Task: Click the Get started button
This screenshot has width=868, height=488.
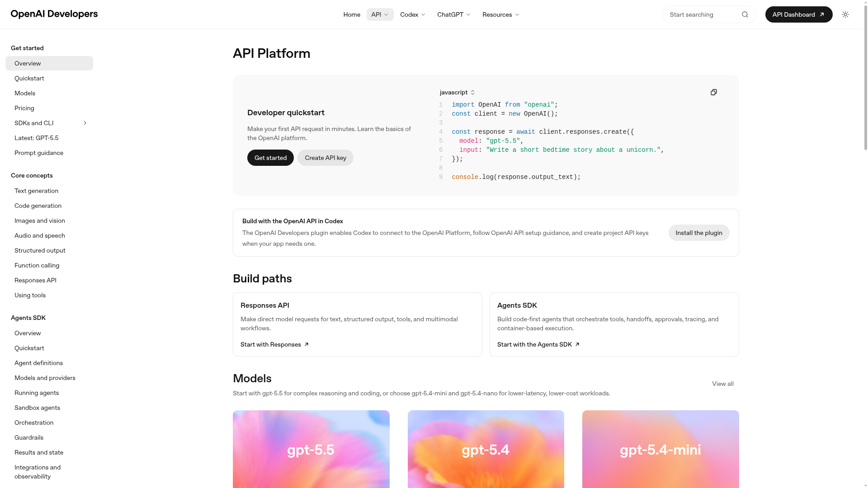Action: [x=270, y=158]
